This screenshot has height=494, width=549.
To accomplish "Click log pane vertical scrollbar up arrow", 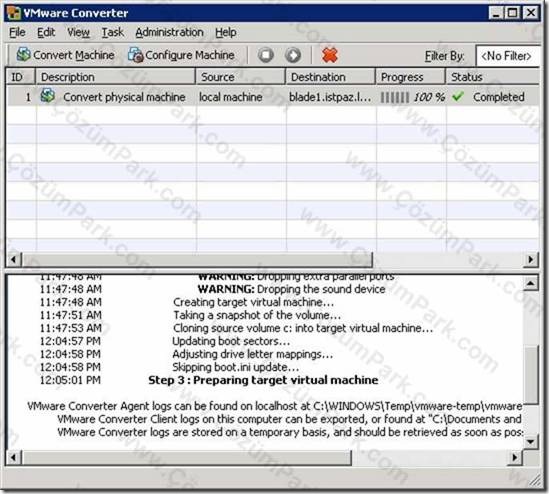I will click(530, 283).
